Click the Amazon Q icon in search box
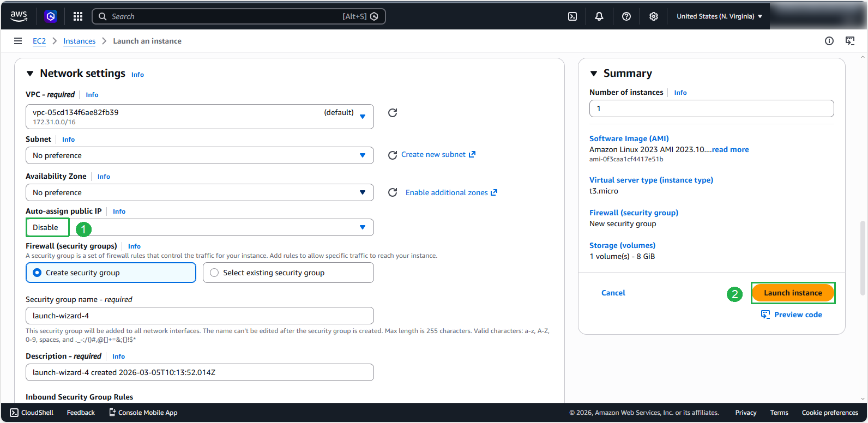Screen dimensions: 868x423 374,16
